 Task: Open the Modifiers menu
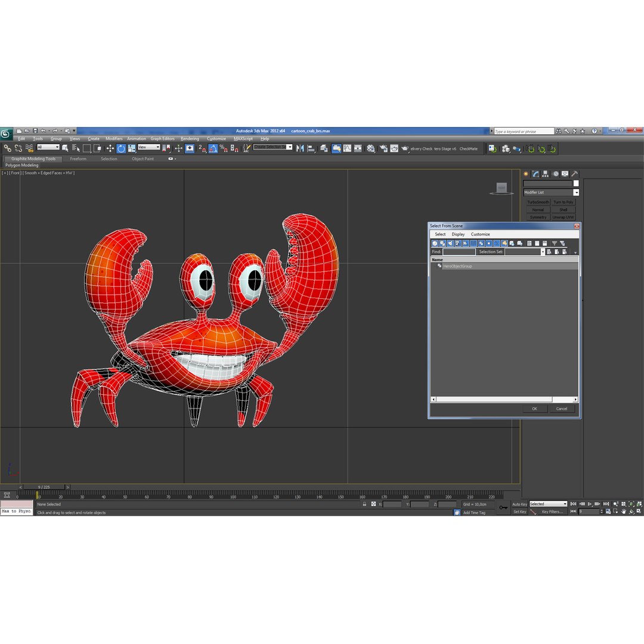(x=114, y=139)
